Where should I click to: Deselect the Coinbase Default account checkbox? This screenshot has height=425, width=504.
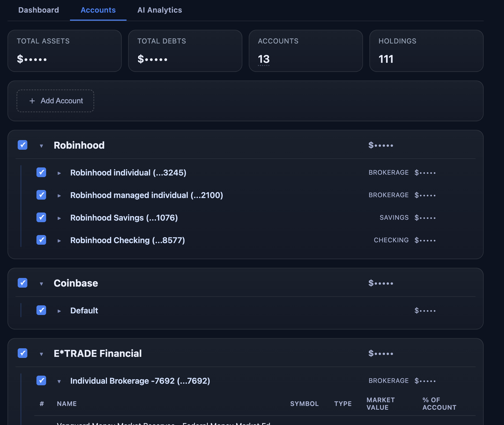pyautogui.click(x=41, y=310)
